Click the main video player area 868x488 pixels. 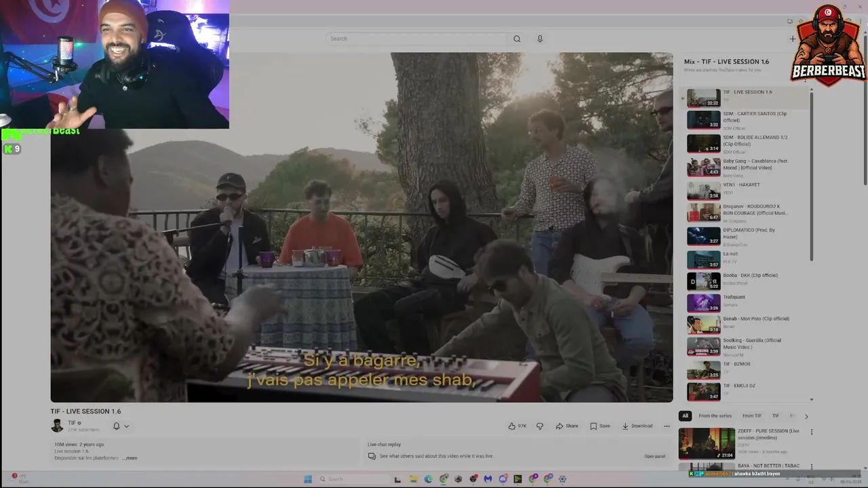click(361, 227)
